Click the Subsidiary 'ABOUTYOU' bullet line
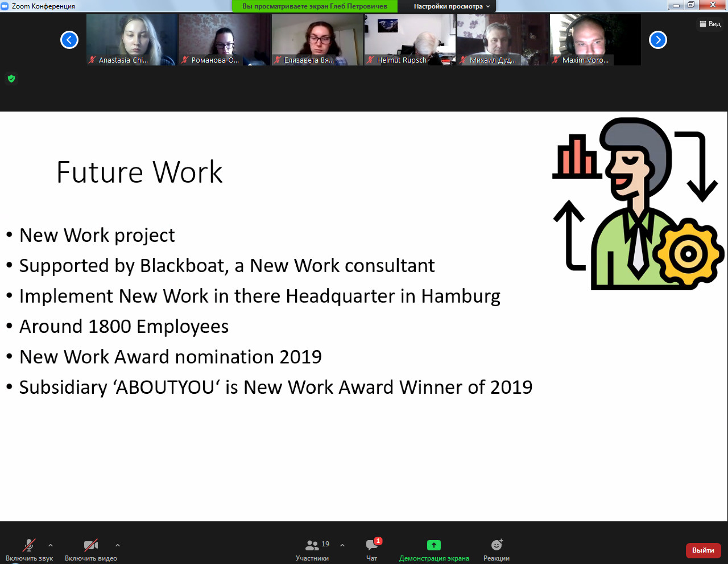The image size is (728, 564). [x=276, y=388]
